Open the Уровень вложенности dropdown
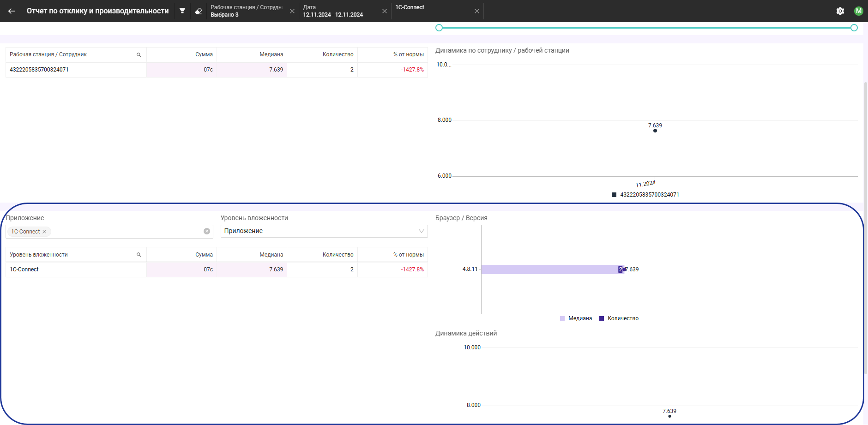 tap(324, 231)
